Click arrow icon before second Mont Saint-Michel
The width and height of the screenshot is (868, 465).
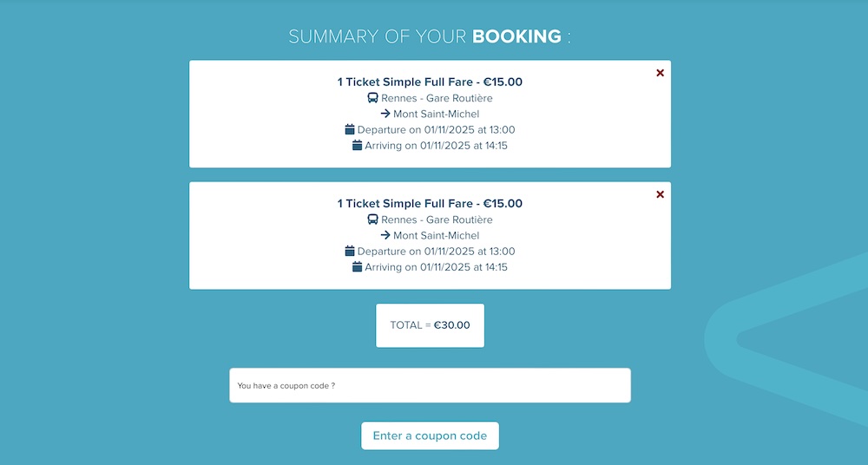(385, 235)
